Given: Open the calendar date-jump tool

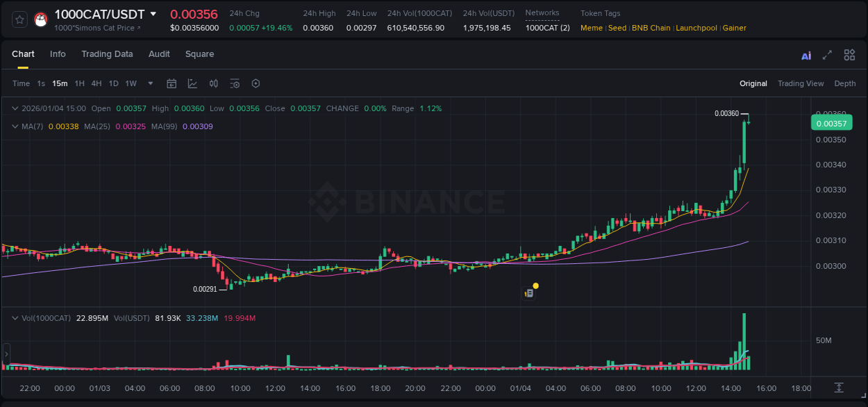Looking at the screenshot, I should (x=172, y=83).
